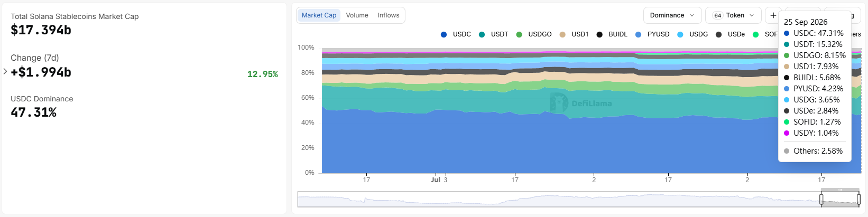Viewport: 868px width, 217px height.
Task: Click tooltip row 'PYUSD: 4.23%'
Action: tap(814, 89)
